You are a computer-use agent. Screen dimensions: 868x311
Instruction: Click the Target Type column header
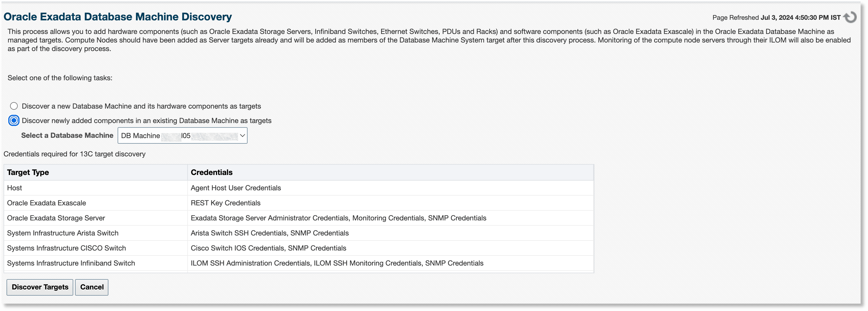point(28,172)
